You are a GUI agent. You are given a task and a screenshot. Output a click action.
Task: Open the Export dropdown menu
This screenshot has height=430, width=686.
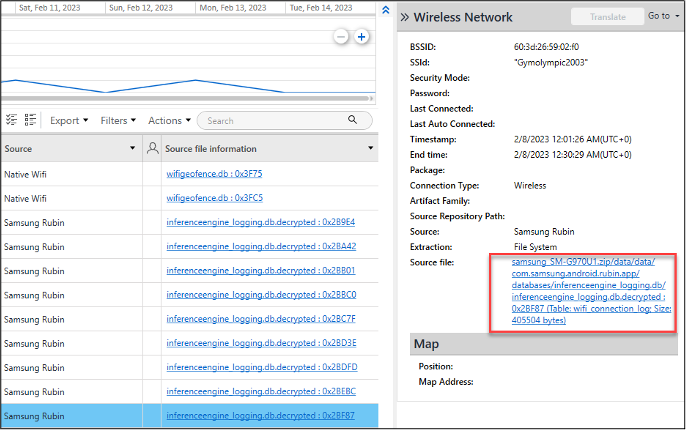click(x=70, y=121)
